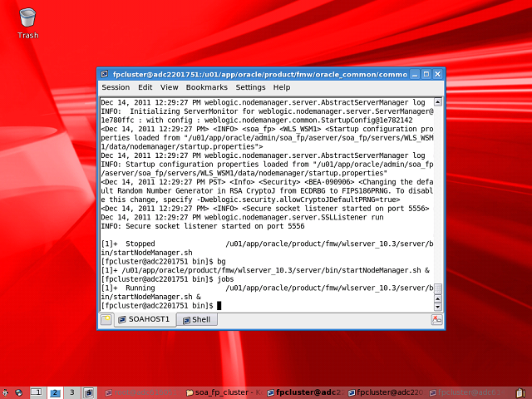Switch to virtual desktop 1 in pager

(x=37, y=392)
